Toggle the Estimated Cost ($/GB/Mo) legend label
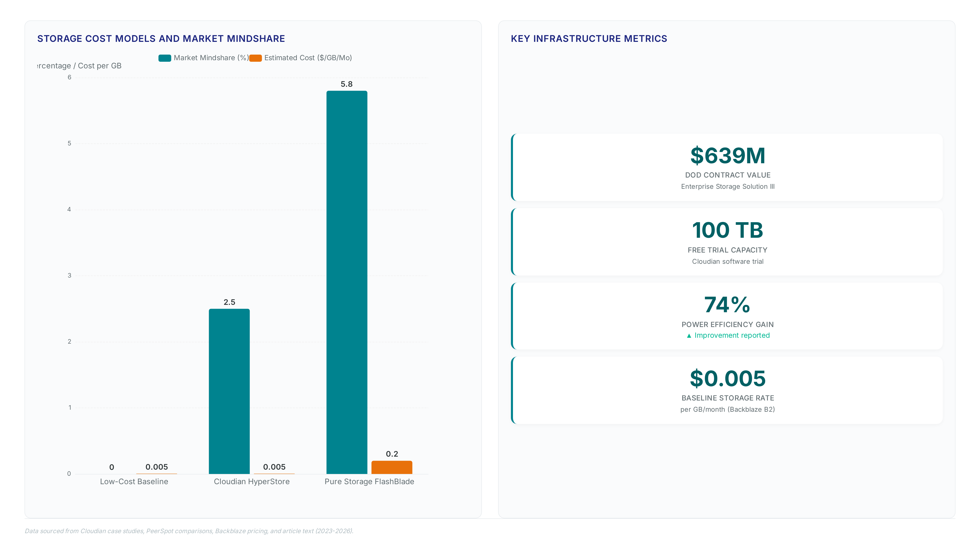Image resolution: width=980 pixels, height=551 pixels. coord(308,58)
